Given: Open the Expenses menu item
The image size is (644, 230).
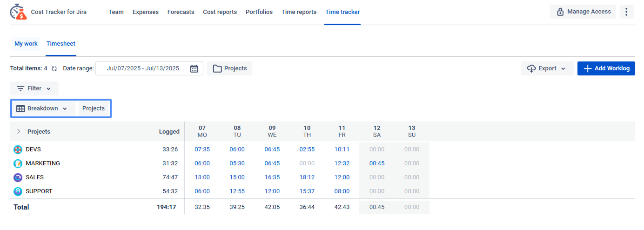Looking at the screenshot, I should tap(146, 12).
